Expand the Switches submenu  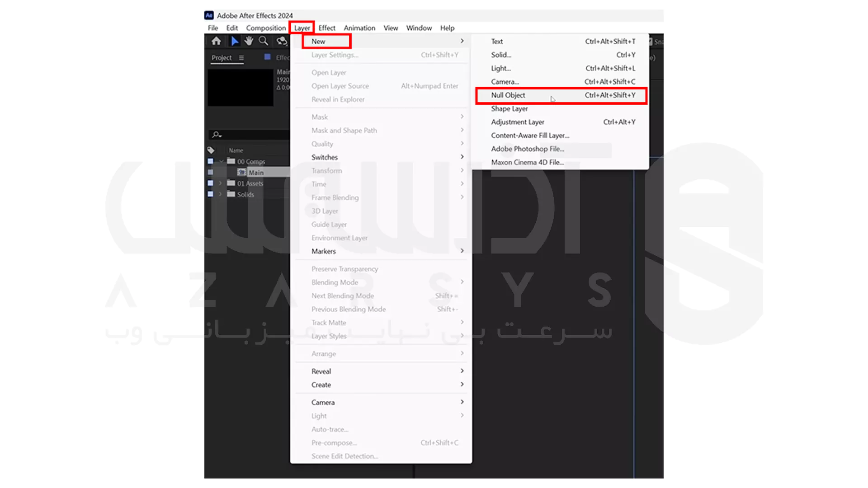pos(462,157)
